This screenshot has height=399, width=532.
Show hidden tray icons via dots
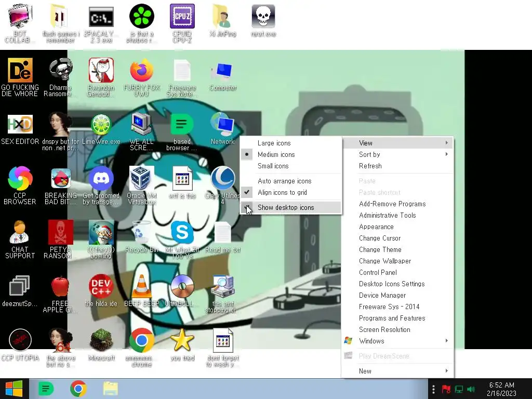pyautogui.click(x=433, y=389)
